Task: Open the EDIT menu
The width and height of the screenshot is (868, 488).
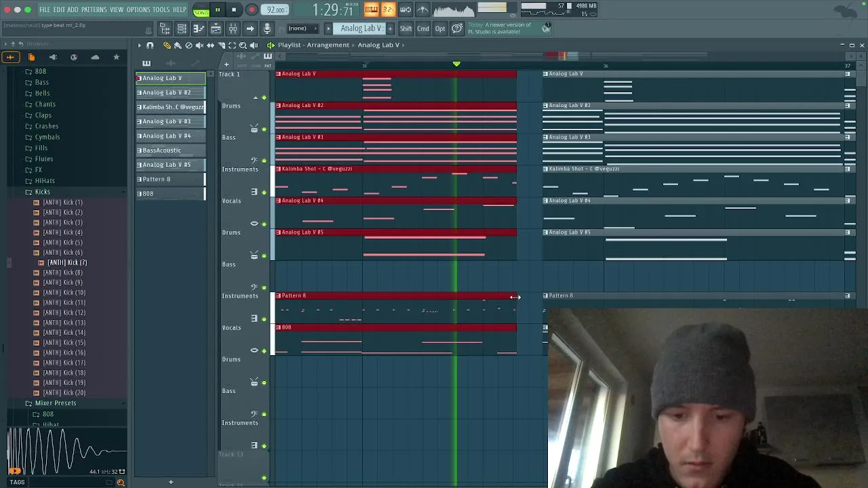Action: click(59, 9)
